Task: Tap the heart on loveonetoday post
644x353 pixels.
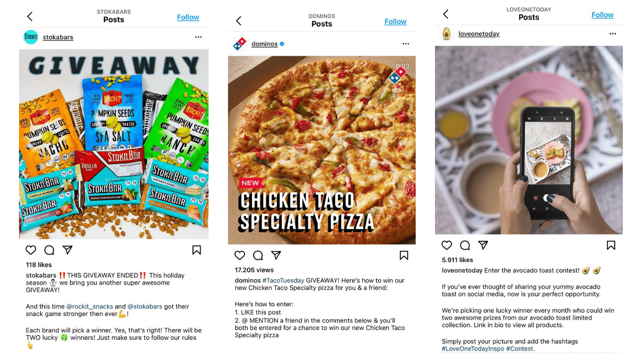Action: 447,245
